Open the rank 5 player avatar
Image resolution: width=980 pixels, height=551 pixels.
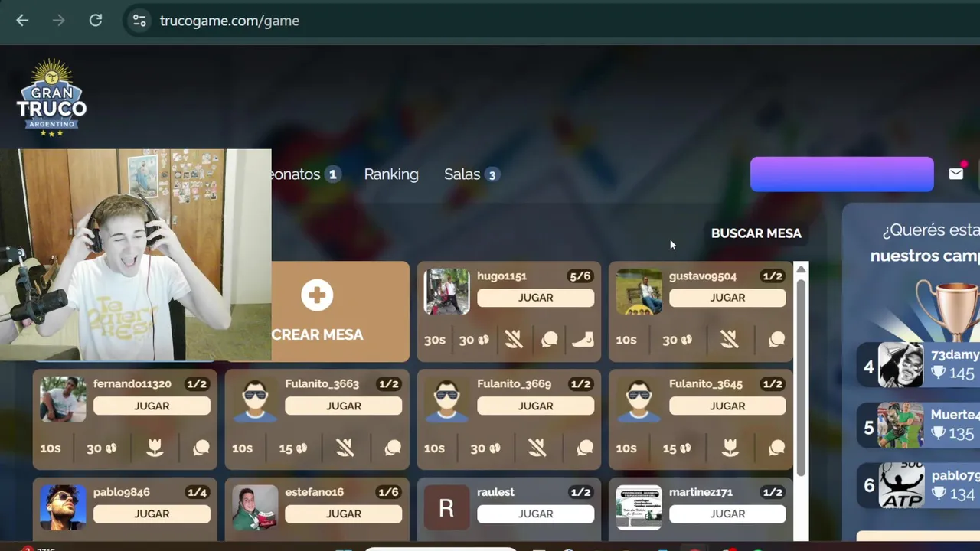pos(900,425)
